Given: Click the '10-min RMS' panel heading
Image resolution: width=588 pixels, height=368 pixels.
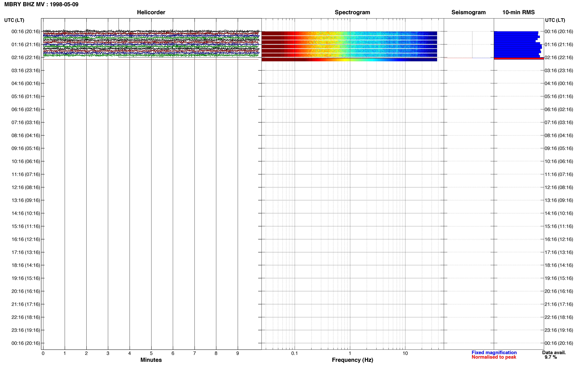Looking at the screenshot, I should point(518,12).
